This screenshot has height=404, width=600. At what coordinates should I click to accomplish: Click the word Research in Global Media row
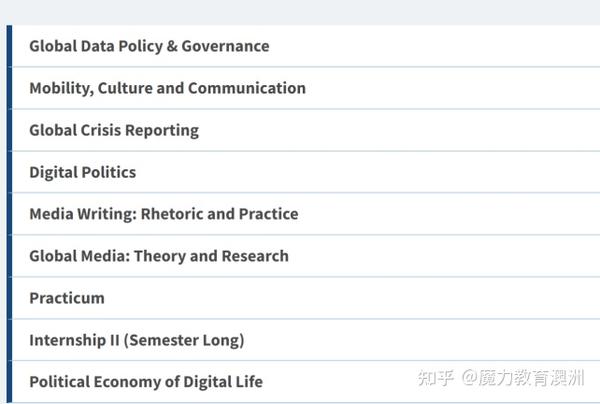pyautogui.click(x=255, y=256)
